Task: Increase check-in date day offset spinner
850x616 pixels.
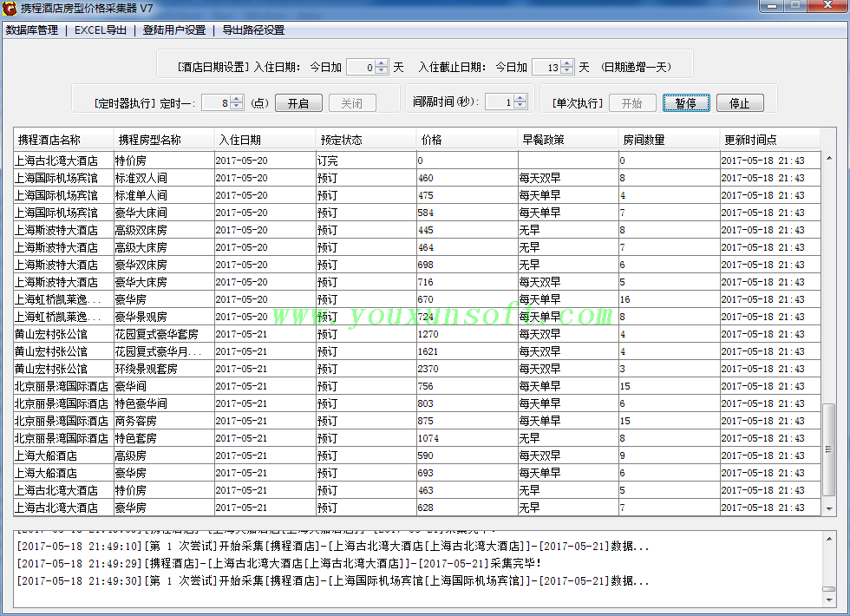Action: [382, 63]
